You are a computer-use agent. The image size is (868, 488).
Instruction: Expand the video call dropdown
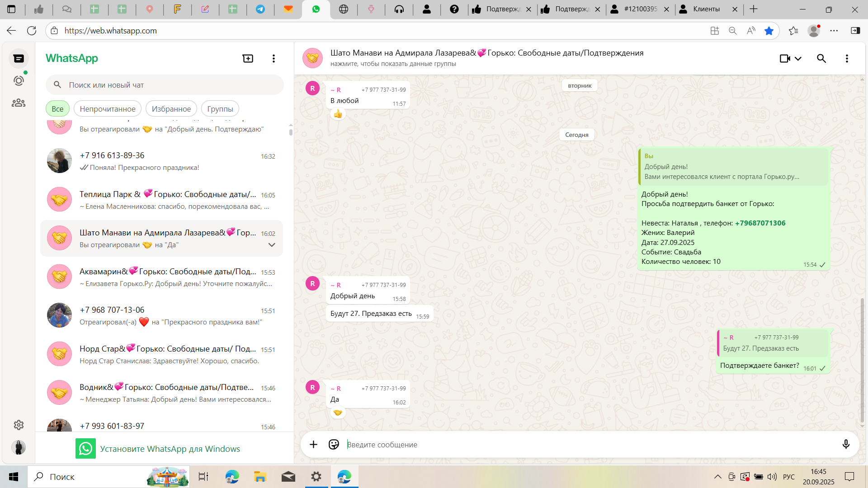798,58
